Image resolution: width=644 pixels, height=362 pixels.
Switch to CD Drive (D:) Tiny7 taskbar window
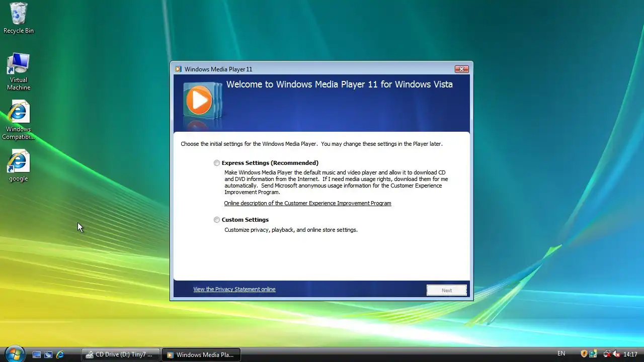(x=120, y=354)
